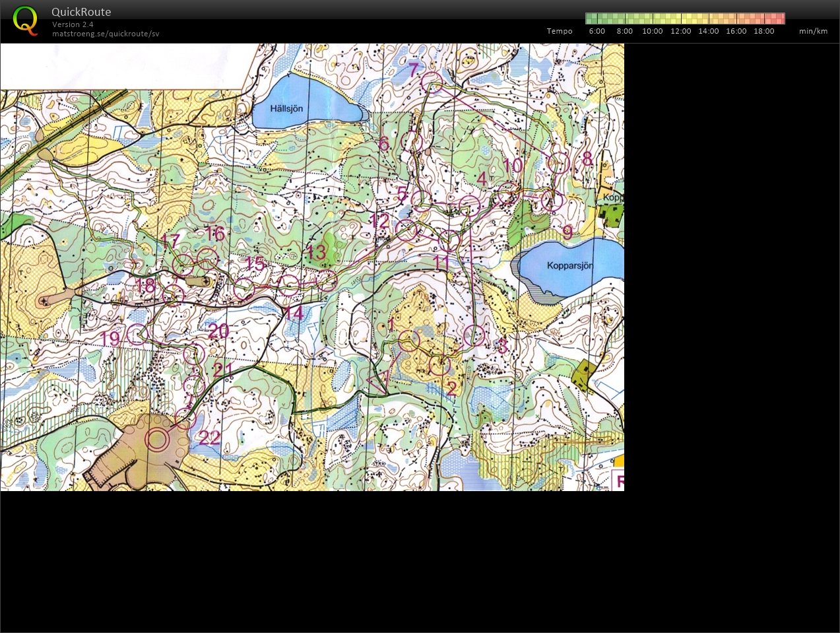
Task: Click the 'Version 2.4' text
Action: pos(73,24)
